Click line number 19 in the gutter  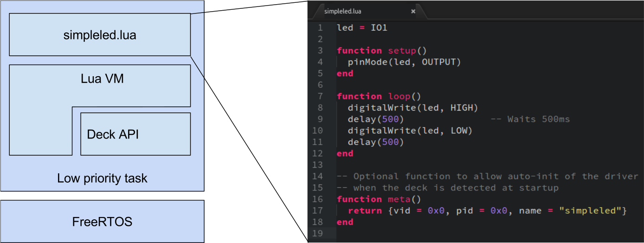coord(318,234)
